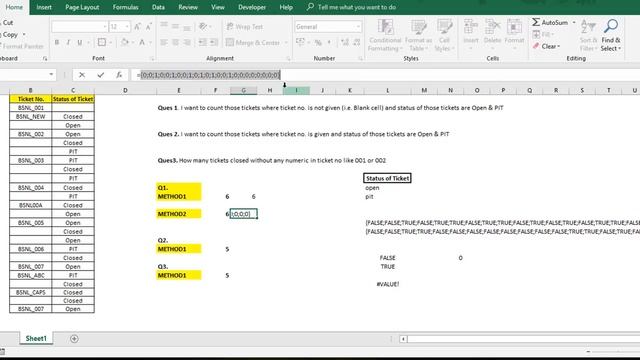Open Find & Select magnifier menu
Screen dimensions: 640x360
(x=611, y=36)
